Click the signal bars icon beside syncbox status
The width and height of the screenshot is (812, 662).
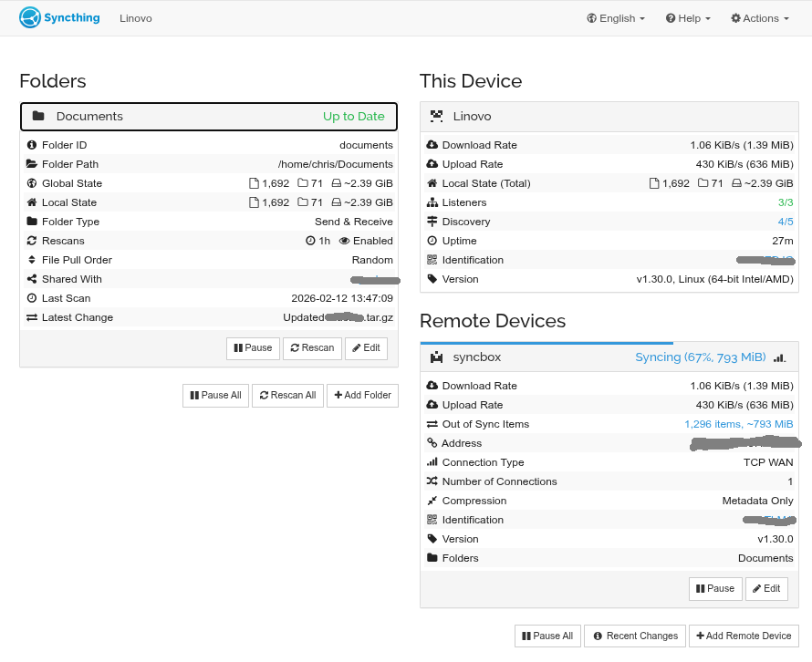click(x=779, y=357)
